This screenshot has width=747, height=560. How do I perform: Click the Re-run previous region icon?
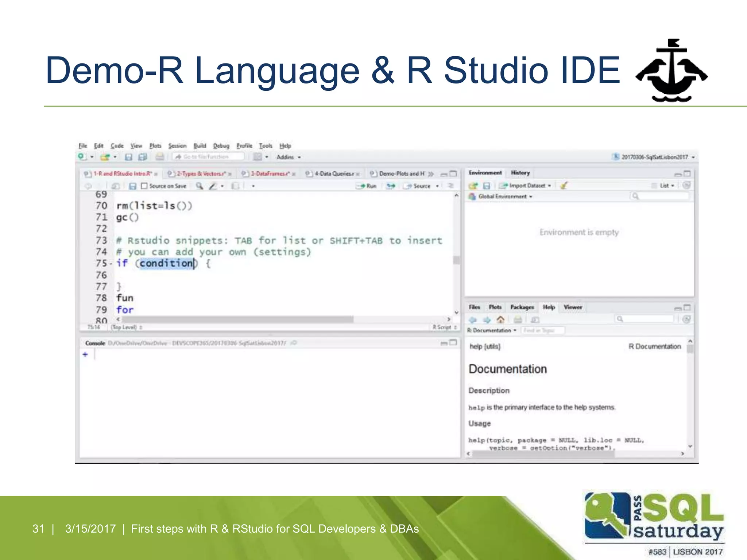391,186
